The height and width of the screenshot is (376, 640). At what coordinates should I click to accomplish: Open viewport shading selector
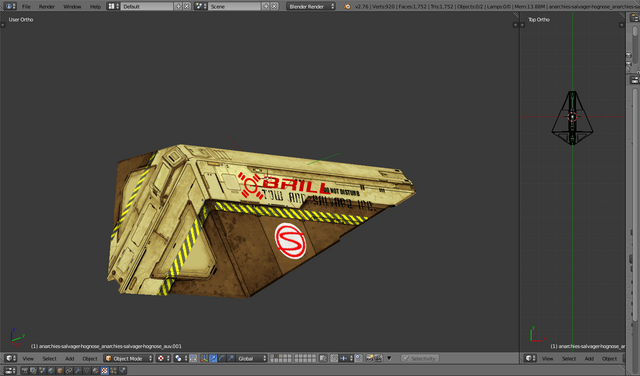coord(163,358)
